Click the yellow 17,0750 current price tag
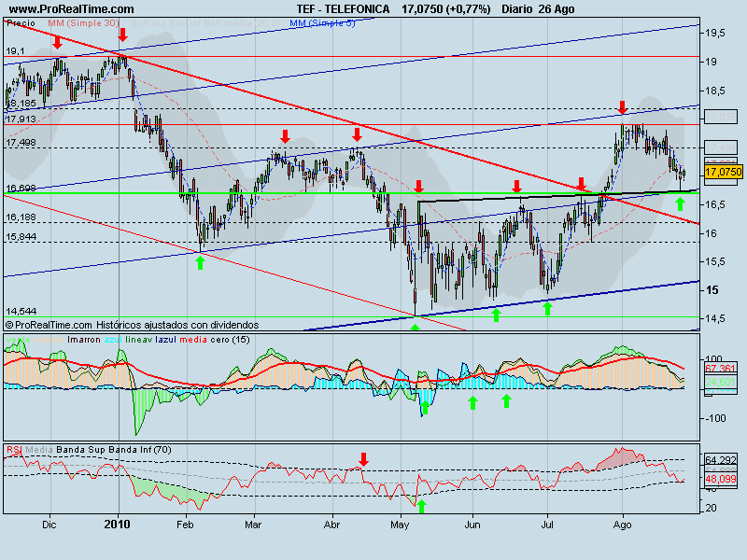 click(723, 172)
